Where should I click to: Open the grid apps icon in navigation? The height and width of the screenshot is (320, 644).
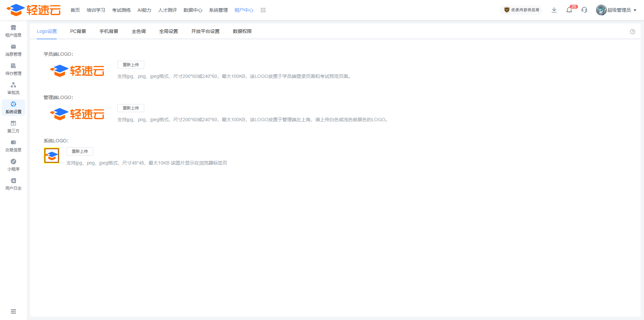[x=263, y=10]
